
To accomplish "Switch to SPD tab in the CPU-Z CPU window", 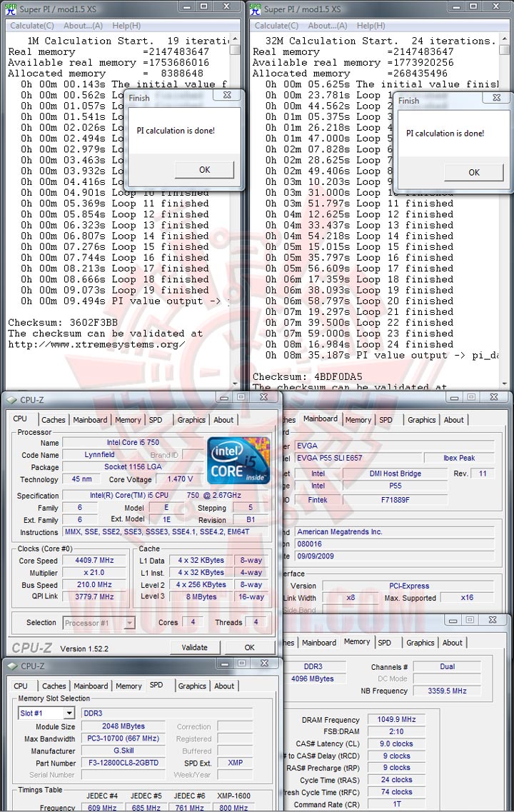I will tap(156, 420).
